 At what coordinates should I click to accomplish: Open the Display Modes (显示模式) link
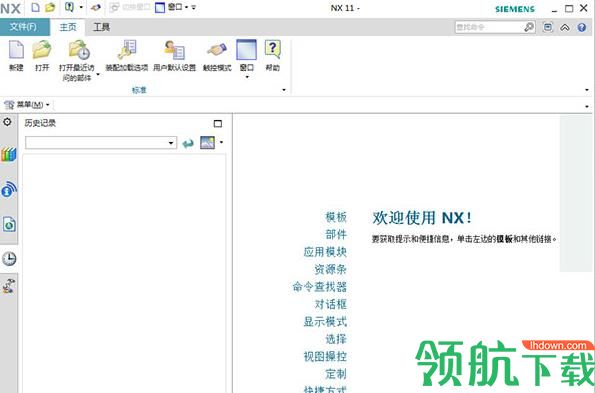tap(325, 322)
